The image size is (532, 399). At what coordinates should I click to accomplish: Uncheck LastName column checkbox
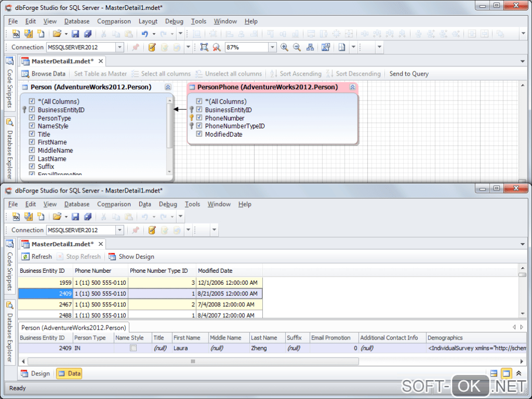click(x=32, y=158)
